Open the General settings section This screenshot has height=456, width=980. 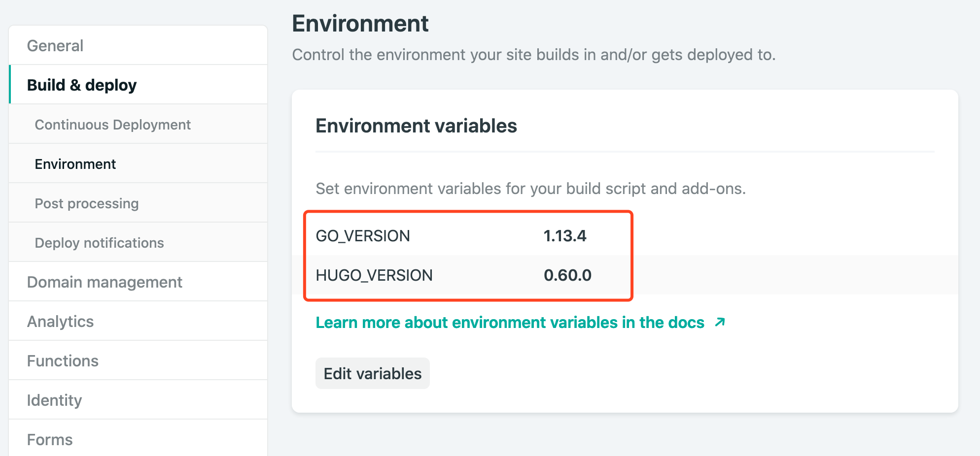point(55,46)
